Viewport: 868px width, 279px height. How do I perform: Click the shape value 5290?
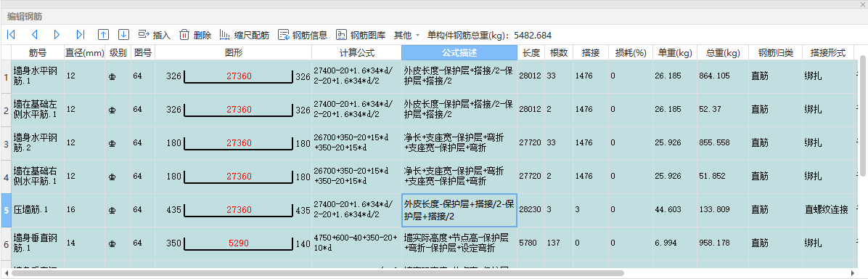(239, 243)
